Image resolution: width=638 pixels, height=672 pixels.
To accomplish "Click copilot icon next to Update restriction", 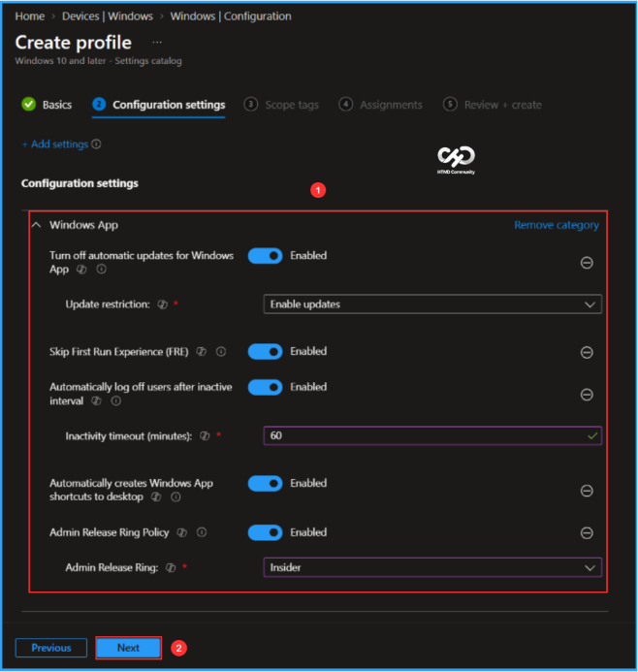I will pyautogui.click(x=162, y=304).
